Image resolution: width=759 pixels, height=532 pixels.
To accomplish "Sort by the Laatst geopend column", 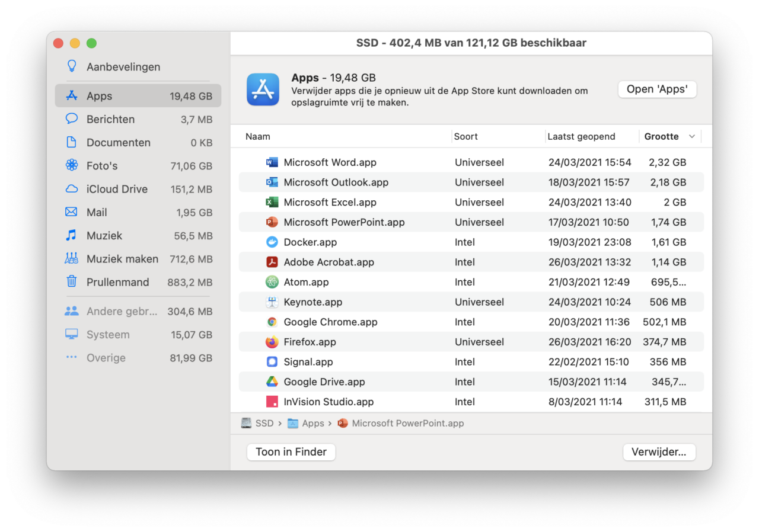I will 581,136.
